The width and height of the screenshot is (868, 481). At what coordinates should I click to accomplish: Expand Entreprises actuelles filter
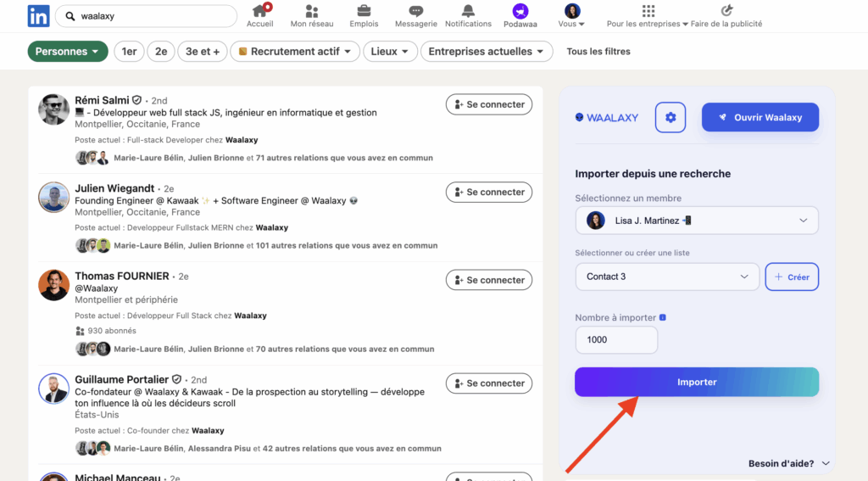(487, 52)
